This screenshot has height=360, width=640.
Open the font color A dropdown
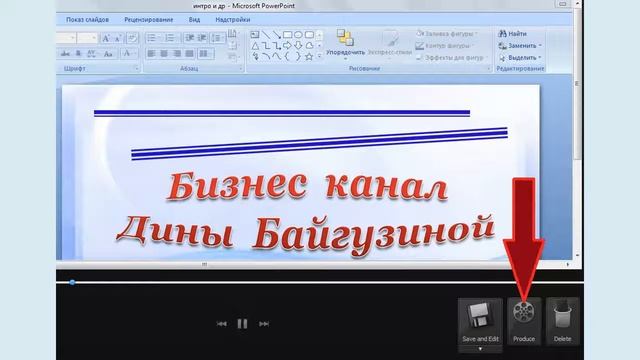[129, 53]
